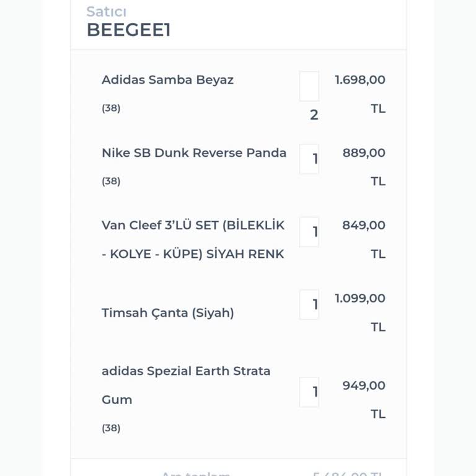The width and height of the screenshot is (476, 476).
Task: Focus the Timsah Çanta quantity field
Action: (309, 304)
